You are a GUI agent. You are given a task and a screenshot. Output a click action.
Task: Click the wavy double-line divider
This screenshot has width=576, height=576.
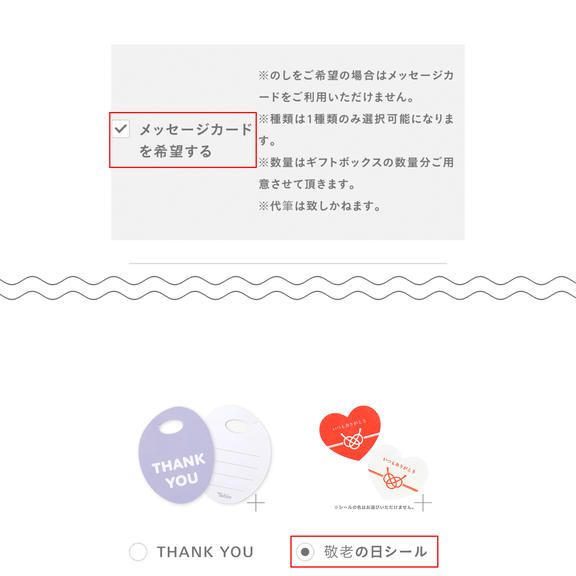click(288, 288)
